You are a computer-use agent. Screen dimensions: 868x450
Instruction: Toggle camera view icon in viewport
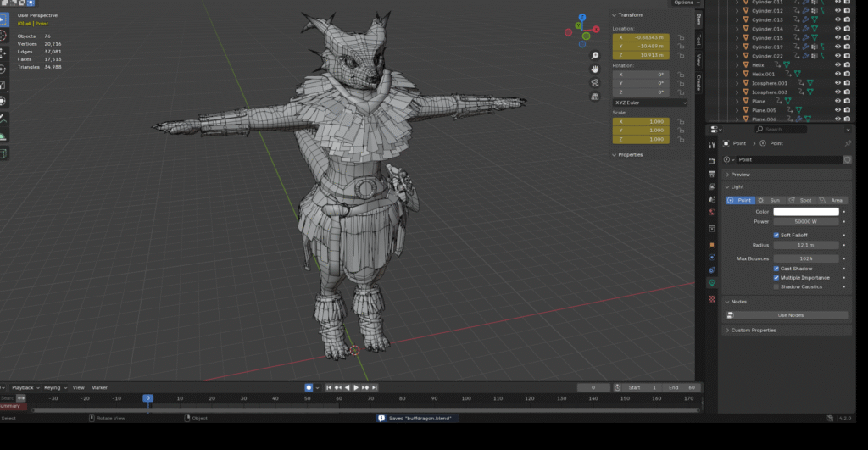tap(595, 82)
